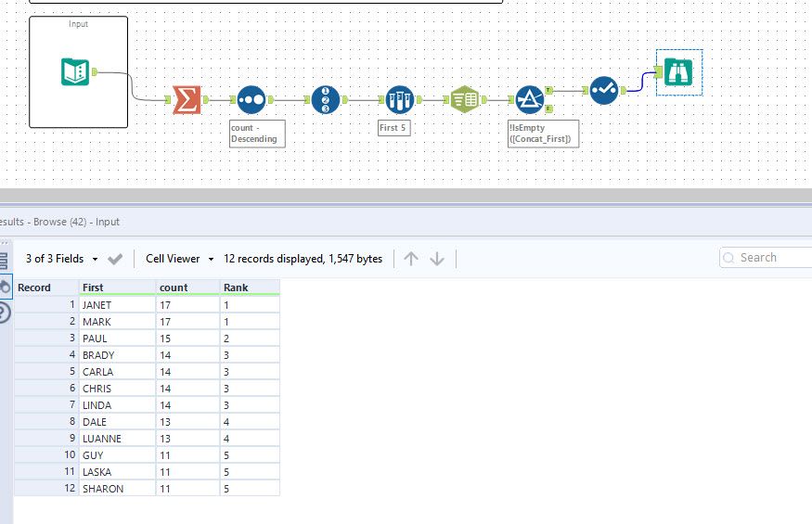Select count value 15 in PAUL row
Viewport: 812px width, 524px height.
[x=188, y=339]
